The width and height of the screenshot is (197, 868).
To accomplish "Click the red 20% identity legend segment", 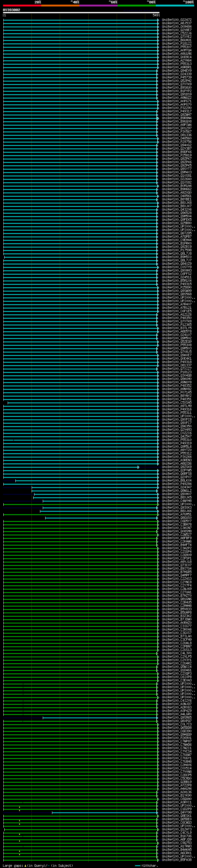I will (x=22, y=6).
